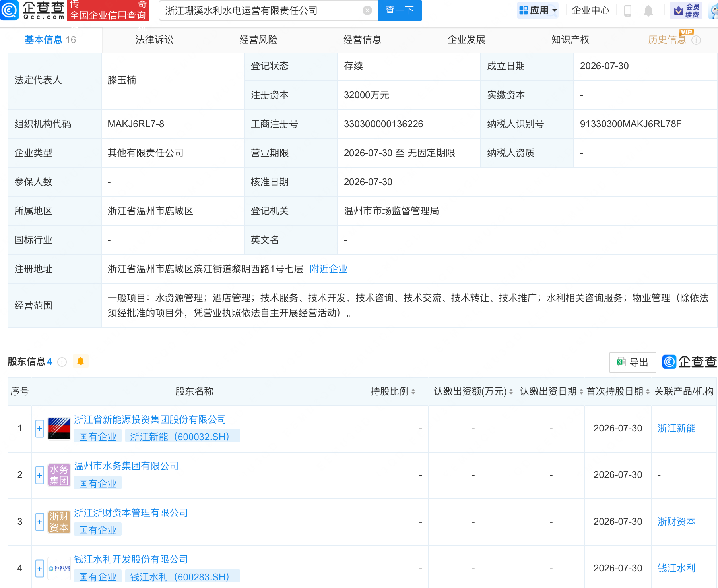Click 国有企业 tag under 浙江浙财资本

coord(98,530)
